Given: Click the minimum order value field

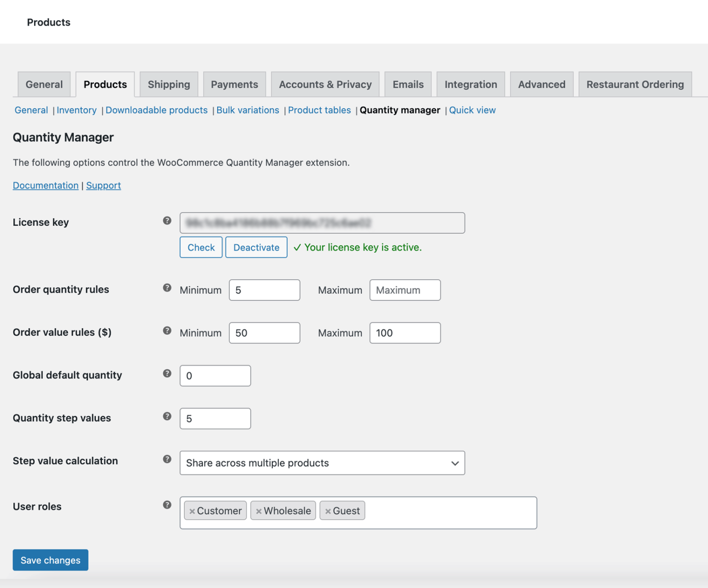Looking at the screenshot, I should 264,333.
